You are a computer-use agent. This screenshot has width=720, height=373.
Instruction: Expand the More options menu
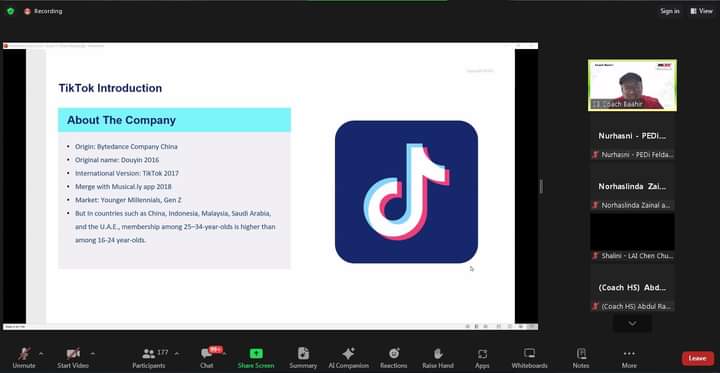click(629, 358)
